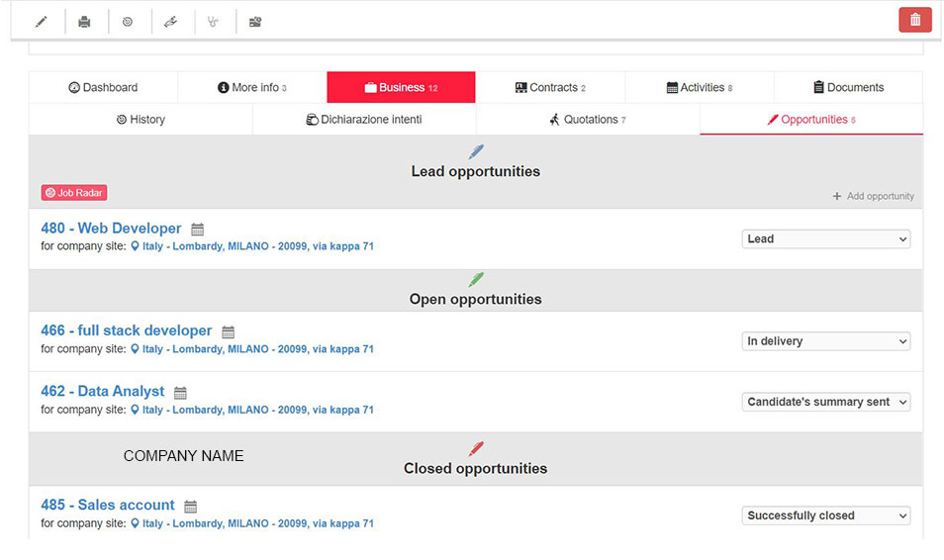Switch to the Contracts tab
944x560 pixels.
[x=550, y=87]
